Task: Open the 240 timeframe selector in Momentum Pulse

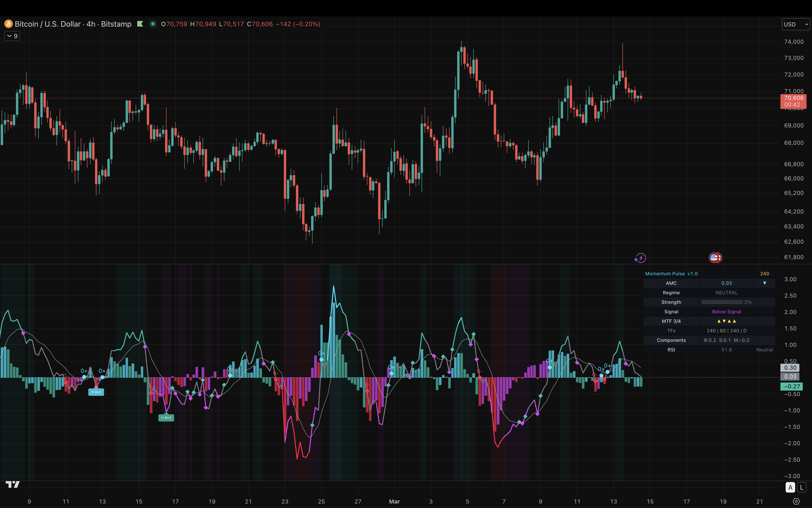Action: pos(765,273)
